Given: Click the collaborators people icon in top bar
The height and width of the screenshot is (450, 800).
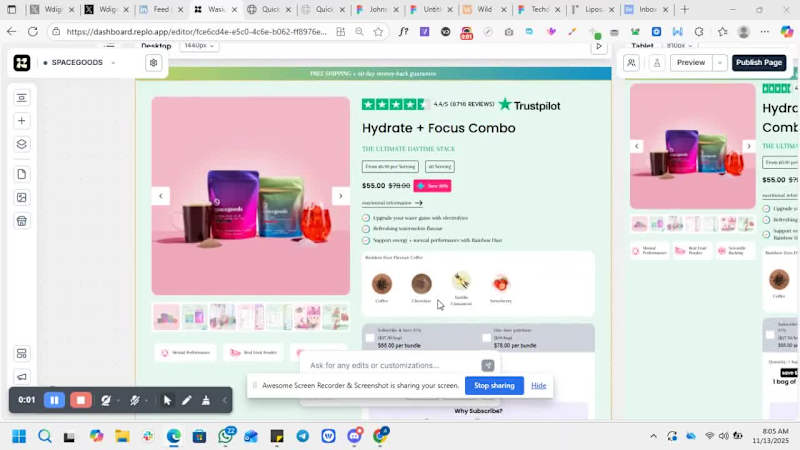Looking at the screenshot, I should pos(632,63).
